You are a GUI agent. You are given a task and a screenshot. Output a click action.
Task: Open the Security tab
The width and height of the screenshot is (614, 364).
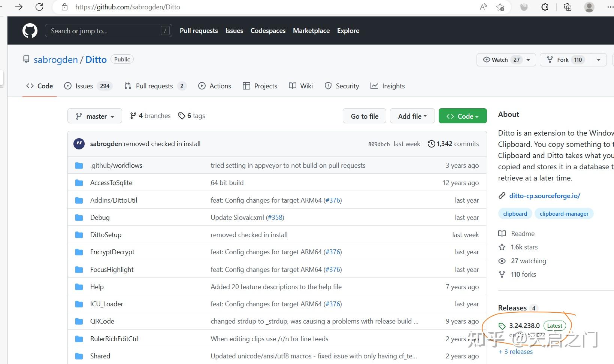pyautogui.click(x=342, y=86)
